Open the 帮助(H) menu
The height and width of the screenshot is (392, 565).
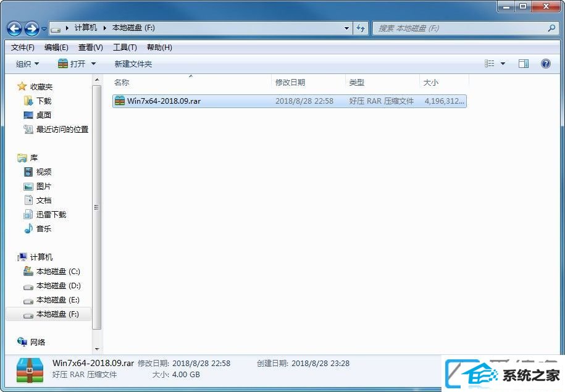pyautogui.click(x=159, y=47)
